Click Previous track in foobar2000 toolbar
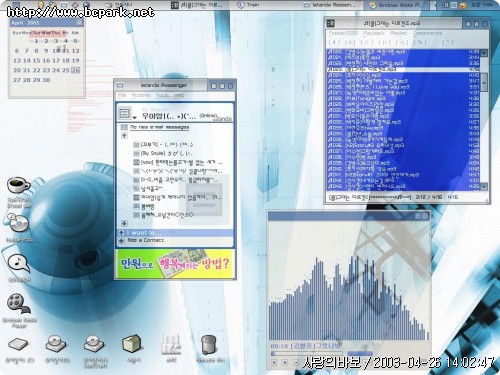500x375 pixels. click(384, 42)
